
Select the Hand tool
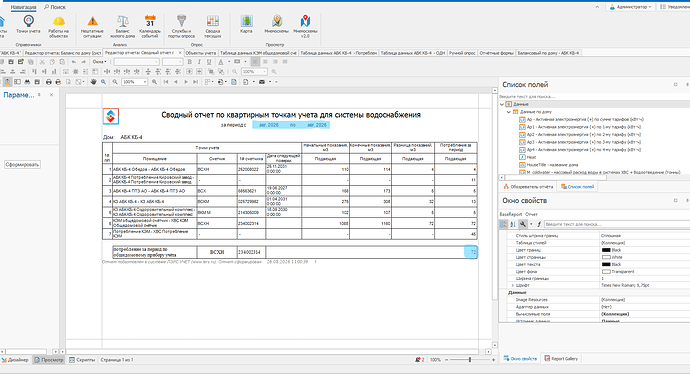[x=93, y=82]
